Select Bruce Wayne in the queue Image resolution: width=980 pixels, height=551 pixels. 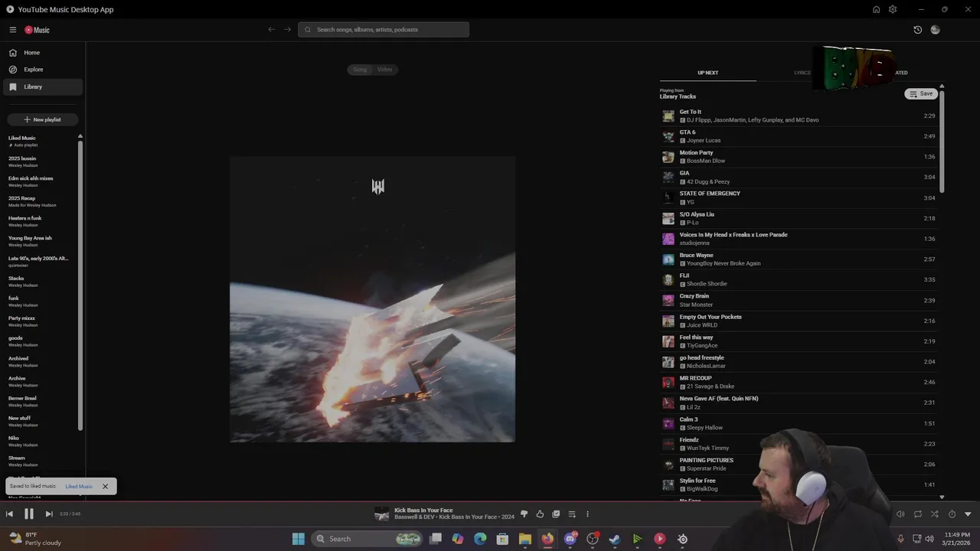799,259
